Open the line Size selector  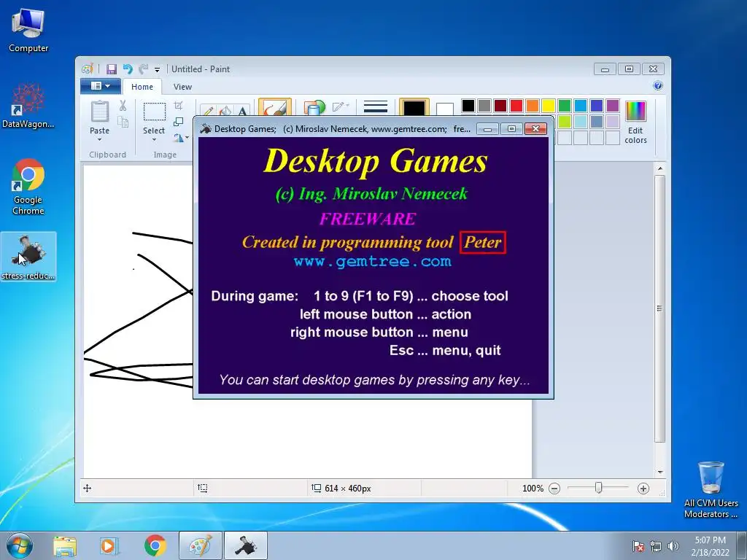click(x=376, y=107)
